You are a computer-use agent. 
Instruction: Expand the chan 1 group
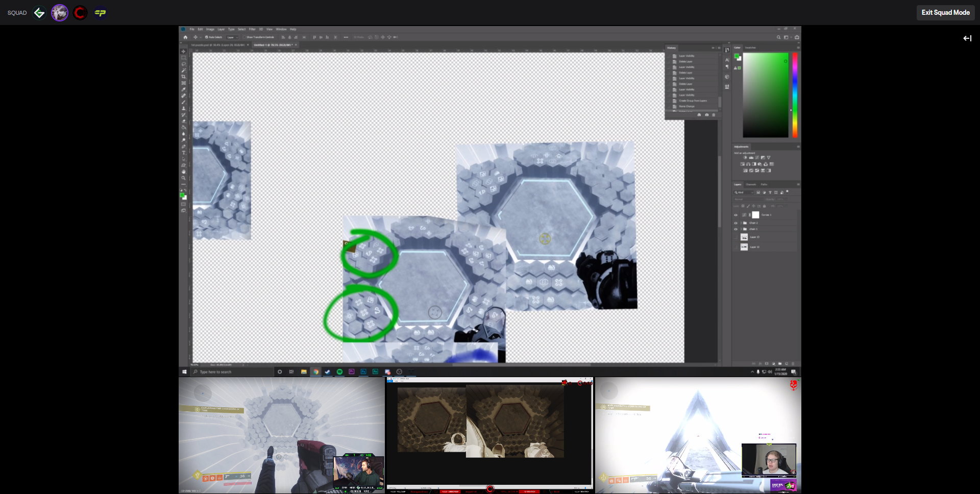click(x=741, y=229)
